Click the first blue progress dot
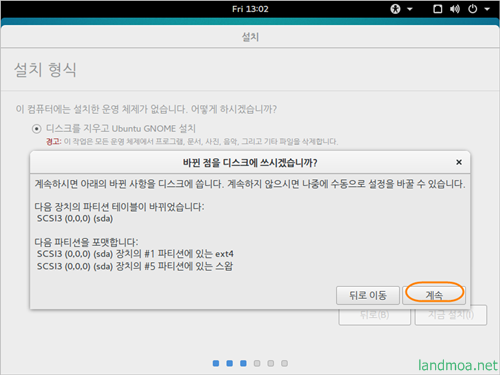 pos(216,363)
